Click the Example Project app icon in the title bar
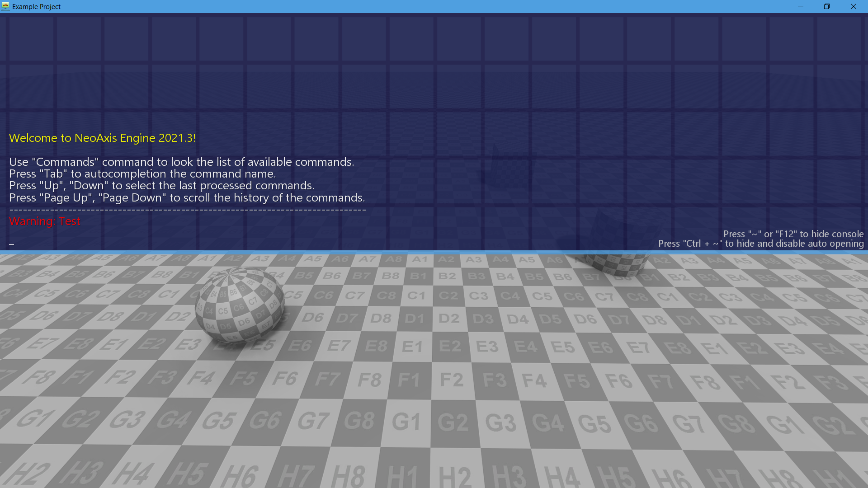 coord(5,6)
